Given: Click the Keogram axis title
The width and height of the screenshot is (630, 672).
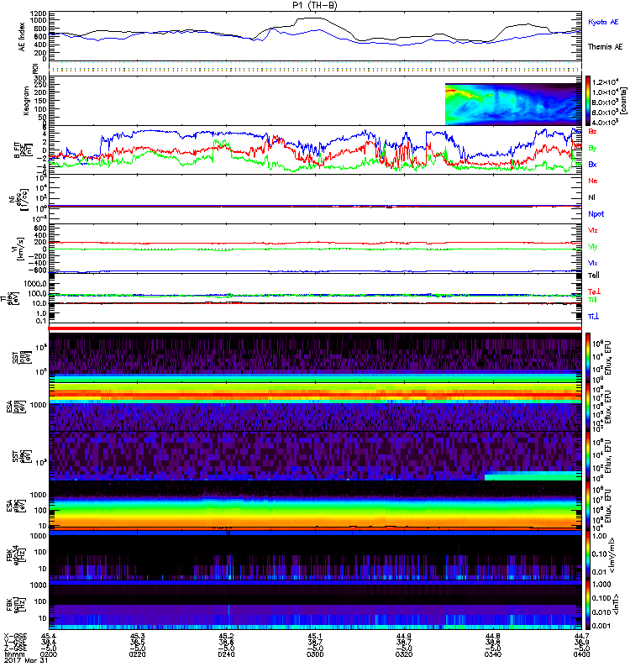Looking at the screenshot, I should point(26,100).
